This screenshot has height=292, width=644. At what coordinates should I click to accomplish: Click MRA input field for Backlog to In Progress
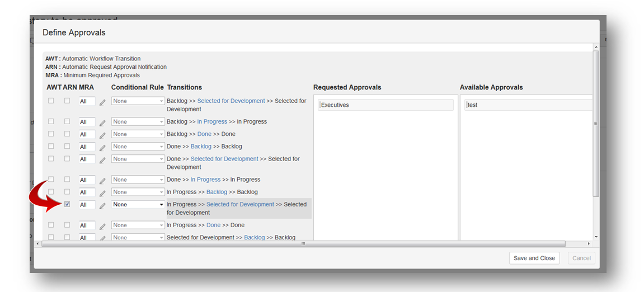86,122
